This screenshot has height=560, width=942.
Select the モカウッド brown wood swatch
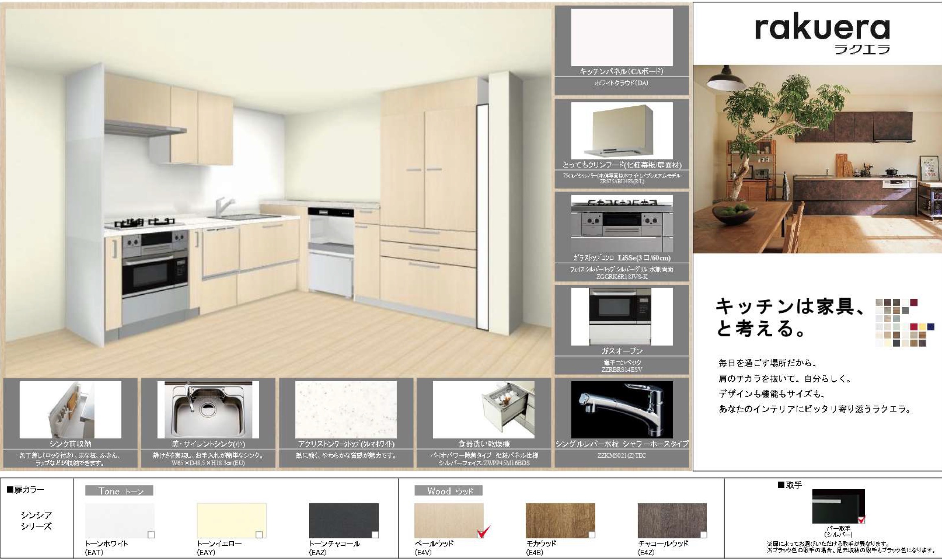[x=560, y=521]
